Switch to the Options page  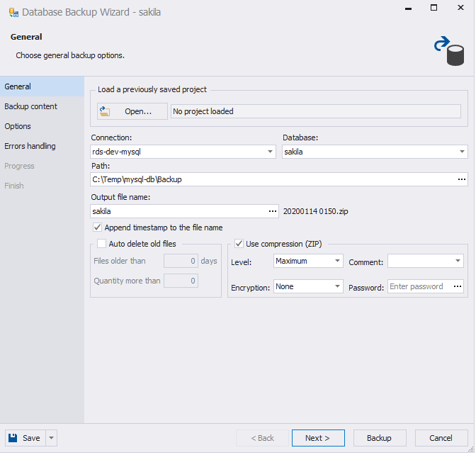42,126
